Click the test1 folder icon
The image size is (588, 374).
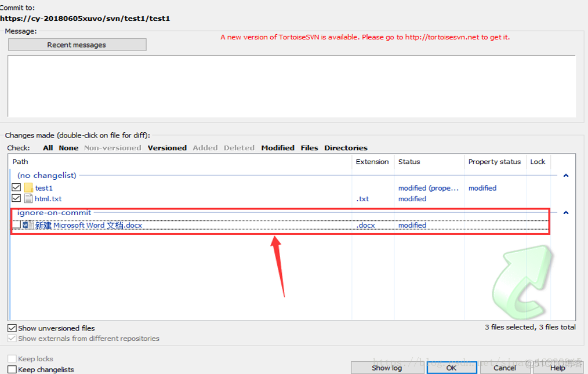coord(28,187)
